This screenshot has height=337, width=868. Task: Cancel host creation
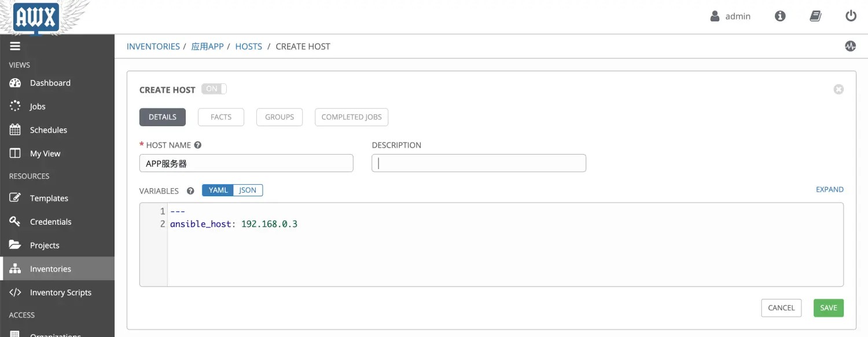click(x=781, y=308)
